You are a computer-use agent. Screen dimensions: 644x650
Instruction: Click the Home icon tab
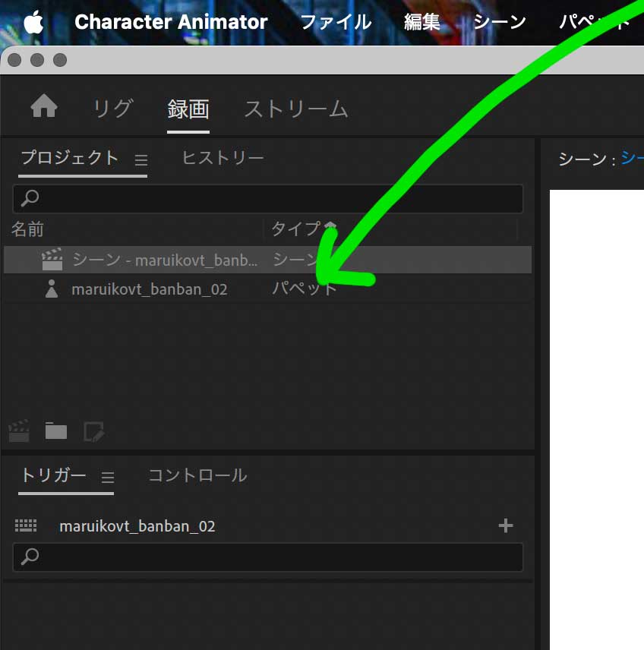pyautogui.click(x=43, y=107)
